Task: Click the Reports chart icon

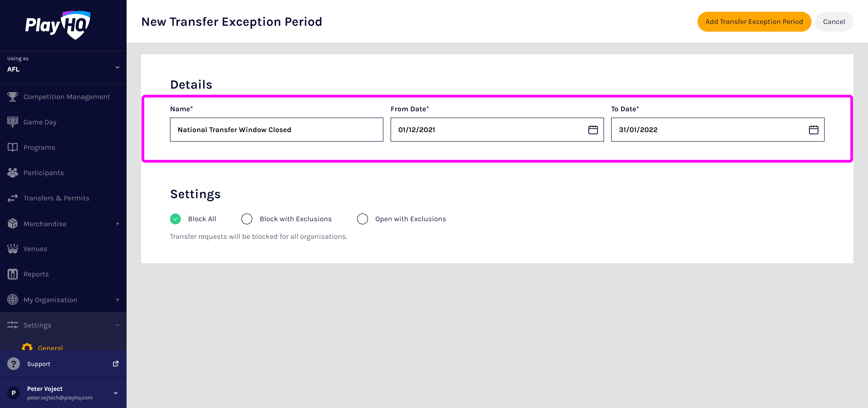Action: point(12,274)
